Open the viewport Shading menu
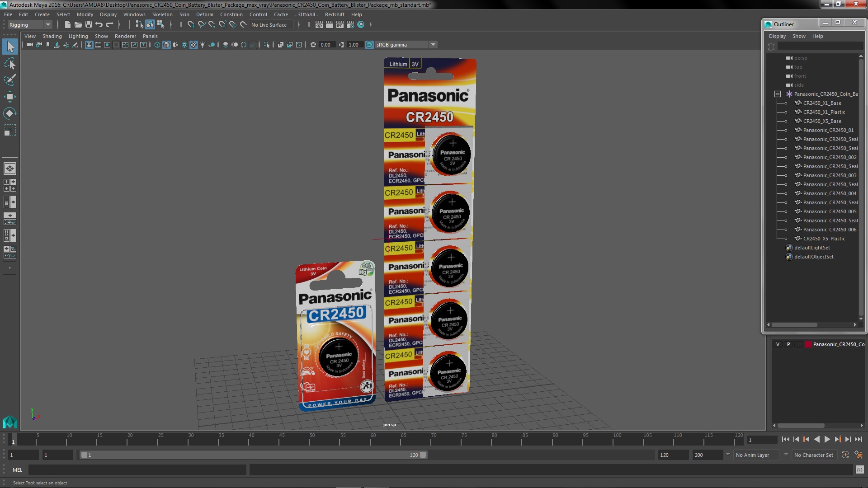 click(52, 36)
